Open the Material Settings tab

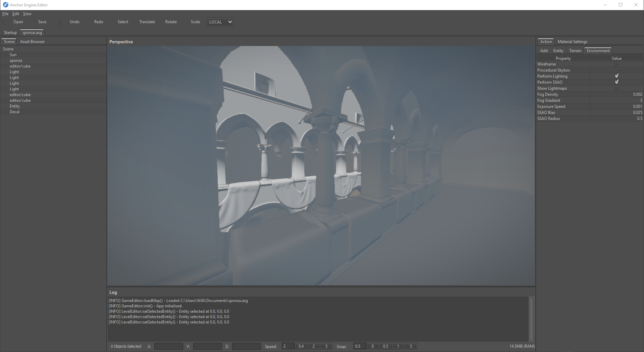pyautogui.click(x=572, y=42)
